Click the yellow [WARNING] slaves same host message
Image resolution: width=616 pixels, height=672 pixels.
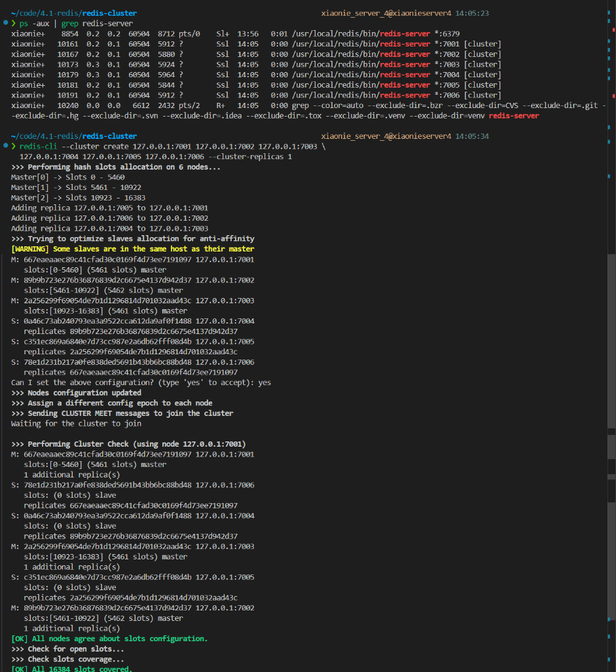pyautogui.click(x=133, y=249)
